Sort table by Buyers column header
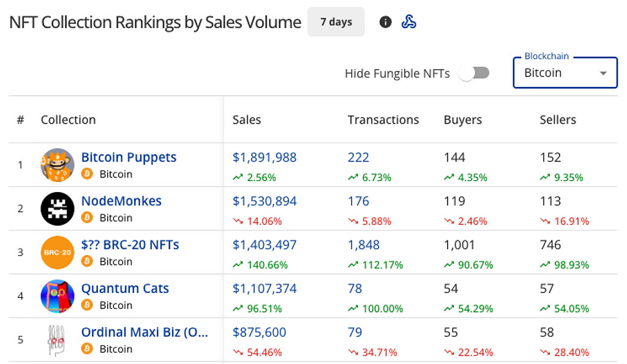This screenshot has width=627, height=364. click(463, 120)
